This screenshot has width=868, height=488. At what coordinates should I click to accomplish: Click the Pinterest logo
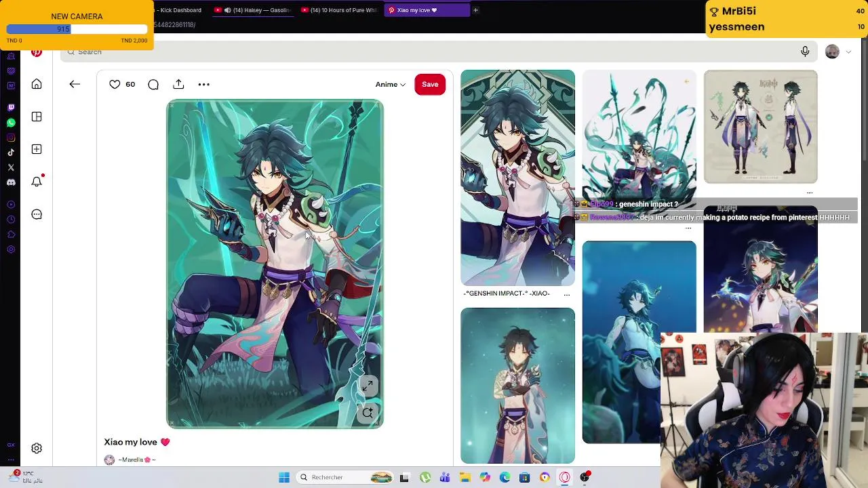pos(37,52)
